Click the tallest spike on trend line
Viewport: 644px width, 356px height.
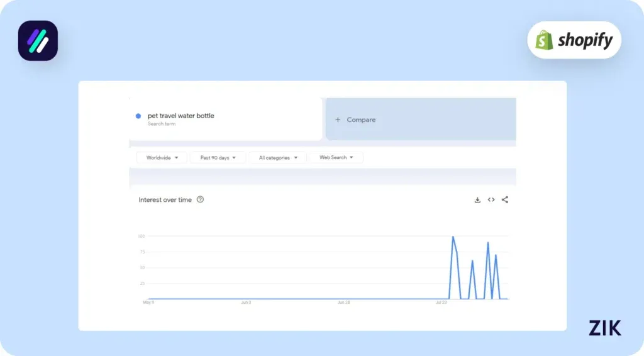pos(453,237)
